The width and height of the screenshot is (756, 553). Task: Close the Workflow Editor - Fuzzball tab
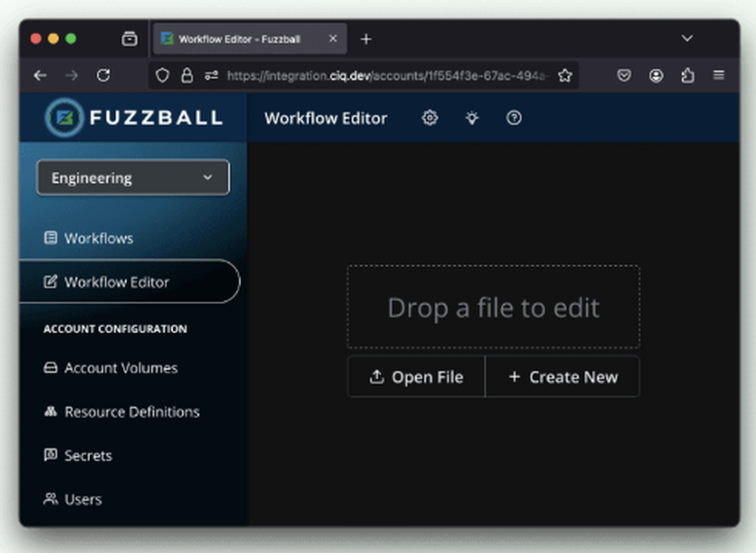(x=333, y=39)
